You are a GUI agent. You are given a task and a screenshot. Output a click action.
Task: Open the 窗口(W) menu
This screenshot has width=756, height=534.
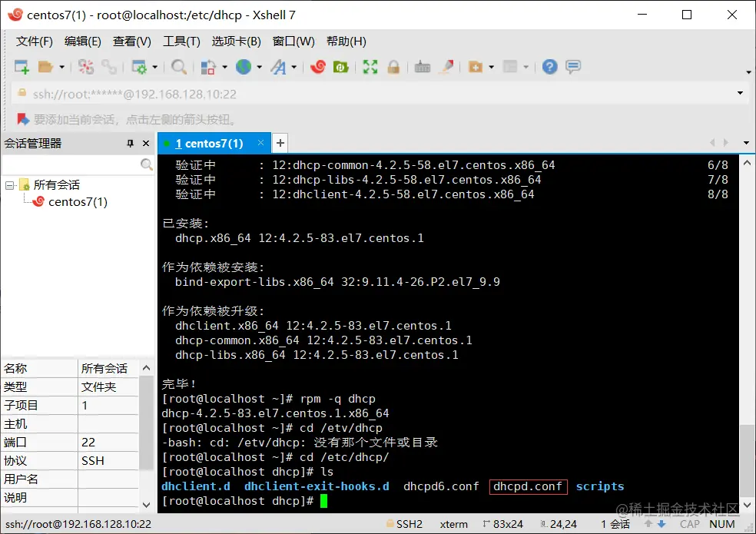pos(293,41)
